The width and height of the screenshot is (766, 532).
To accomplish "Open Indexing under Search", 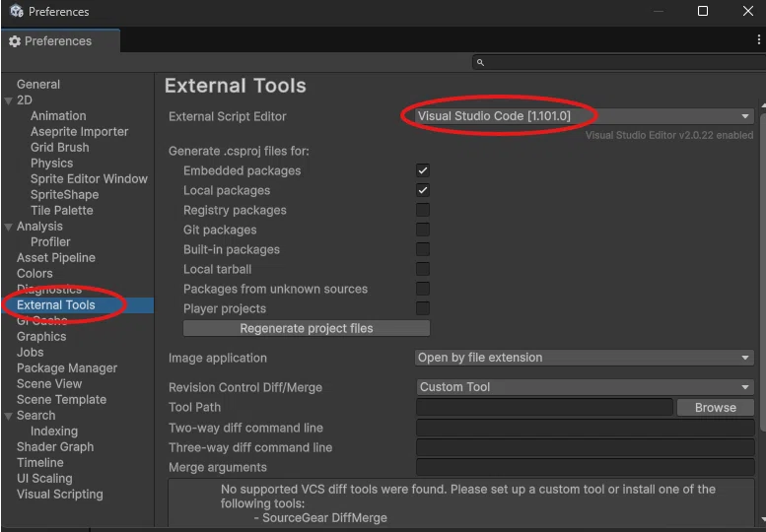I will tap(54, 432).
